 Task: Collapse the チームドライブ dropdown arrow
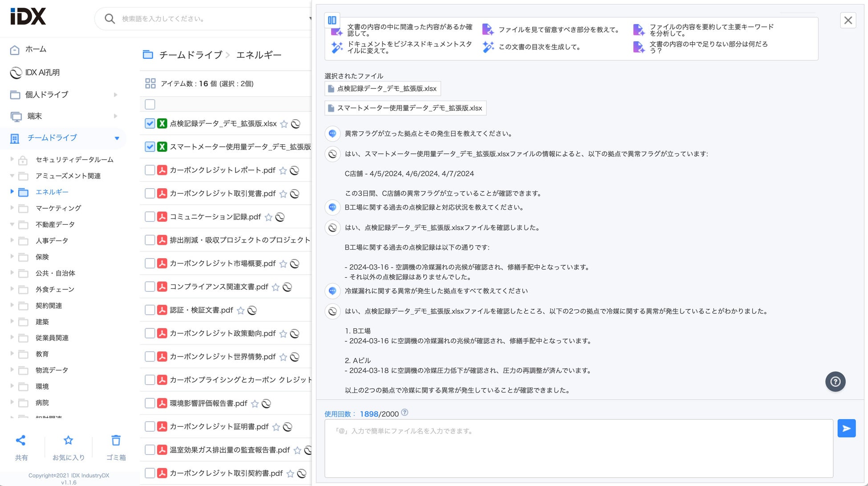tap(117, 138)
